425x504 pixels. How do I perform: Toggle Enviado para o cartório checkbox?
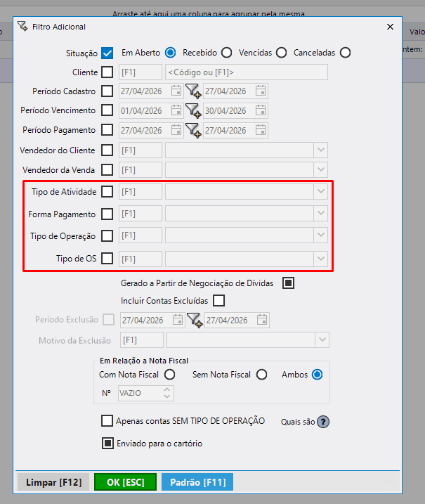click(107, 444)
